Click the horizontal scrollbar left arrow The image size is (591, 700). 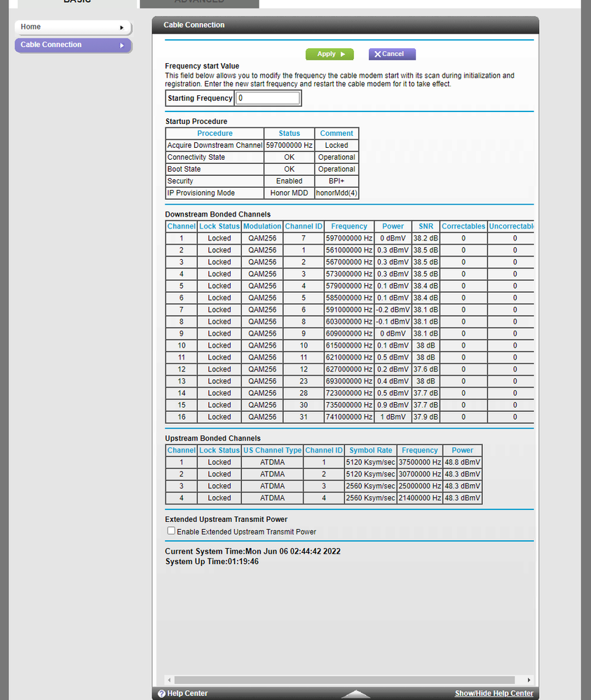pyautogui.click(x=169, y=680)
